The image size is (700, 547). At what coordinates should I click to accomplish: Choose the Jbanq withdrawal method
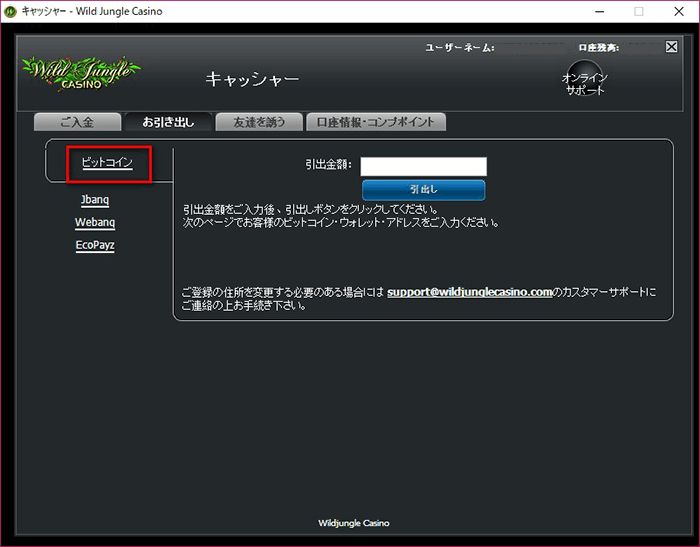[x=95, y=200]
